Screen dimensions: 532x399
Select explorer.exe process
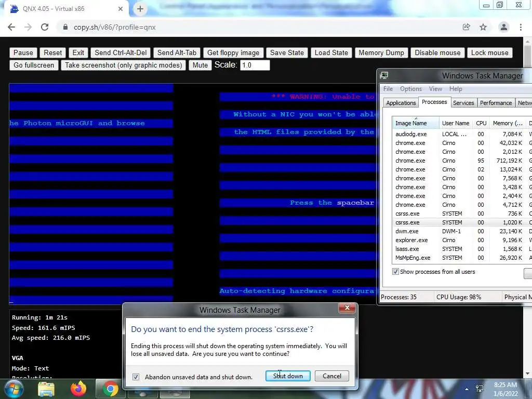pyautogui.click(x=462, y=240)
